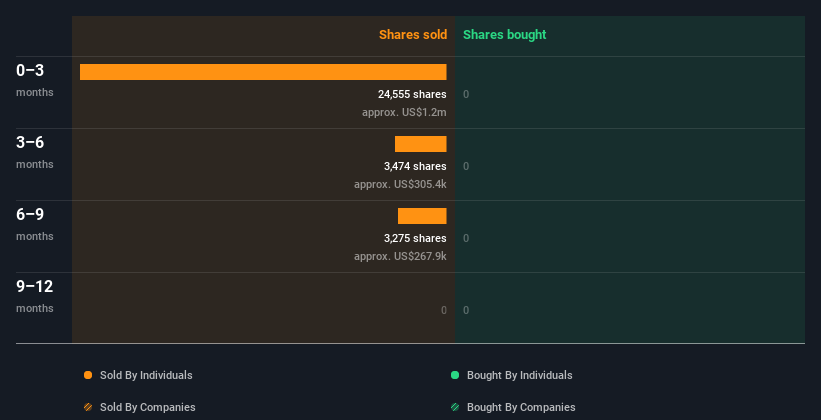
Task: Select the 9–12 months row label
Action: click(34, 295)
